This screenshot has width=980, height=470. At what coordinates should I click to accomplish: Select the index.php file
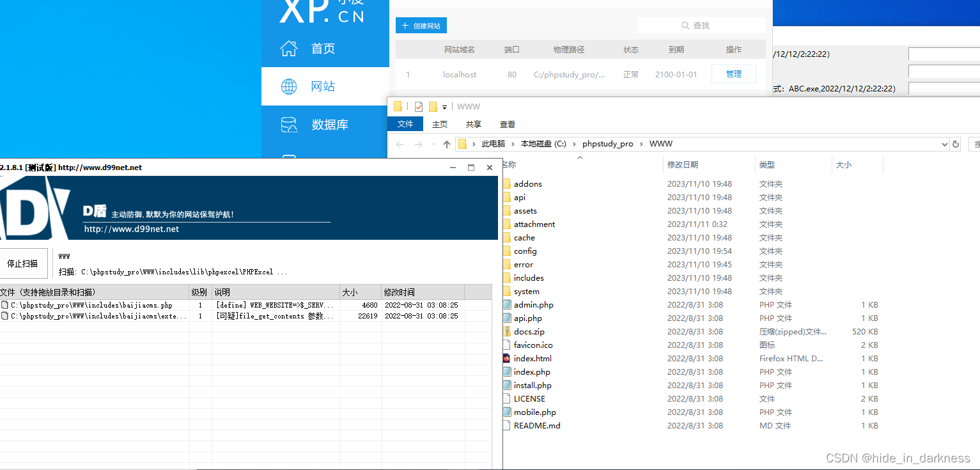[532, 372]
